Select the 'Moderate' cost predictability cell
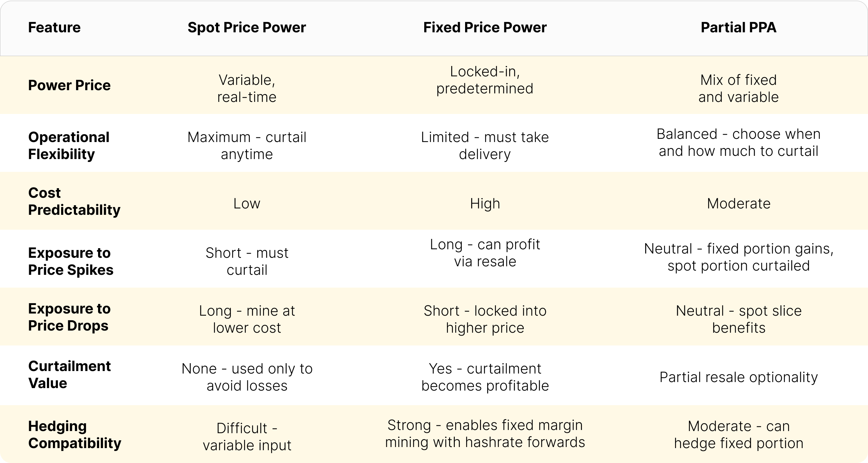 (x=739, y=204)
